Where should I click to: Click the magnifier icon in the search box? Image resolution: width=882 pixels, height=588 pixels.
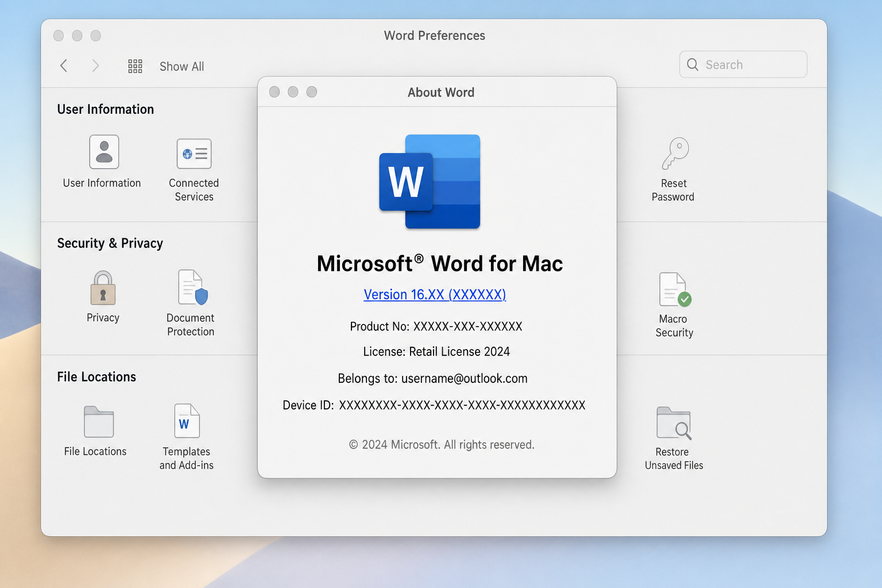tap(693, 65)
